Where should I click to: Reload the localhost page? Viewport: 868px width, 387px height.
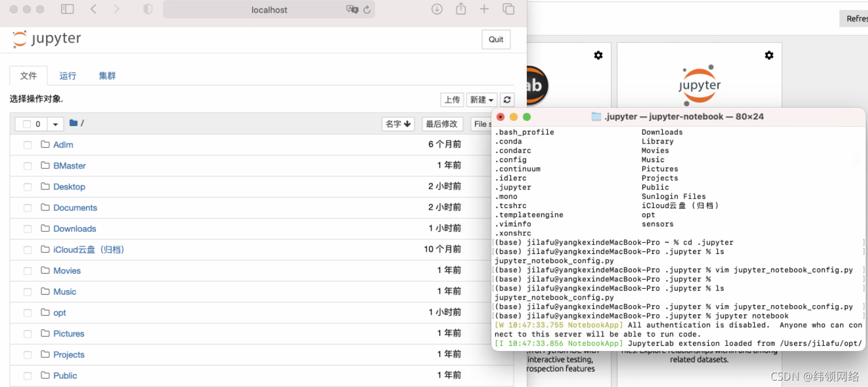pos(367,10)
